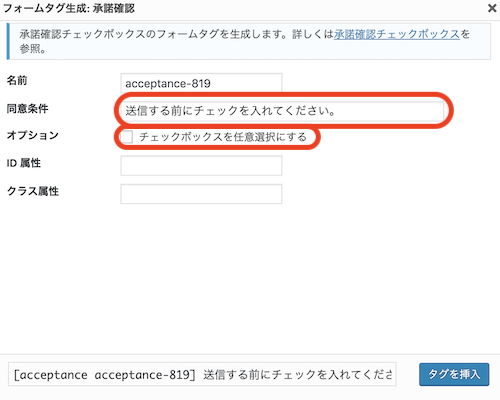Click the word 参照 in the notice box
The width and height of the screenshot is (500, 400).
[30, 49]
